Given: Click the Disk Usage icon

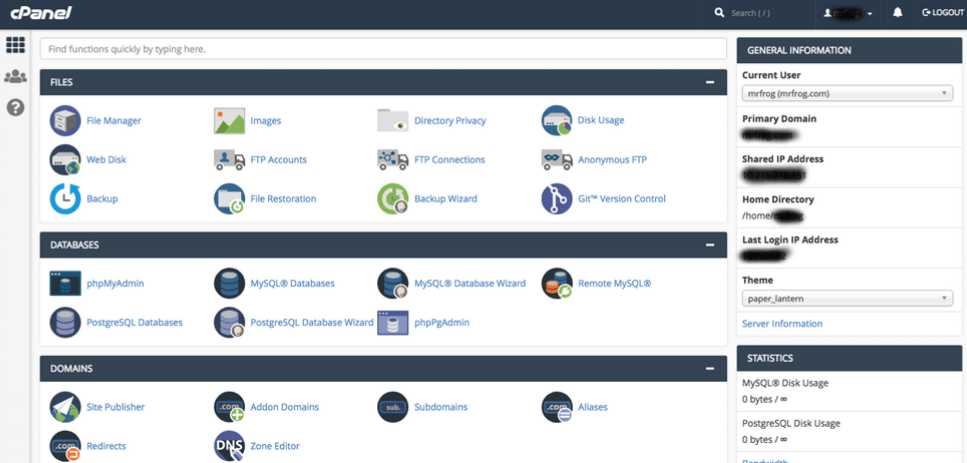Looking at the screenshot, I should (x=557, y=120).
